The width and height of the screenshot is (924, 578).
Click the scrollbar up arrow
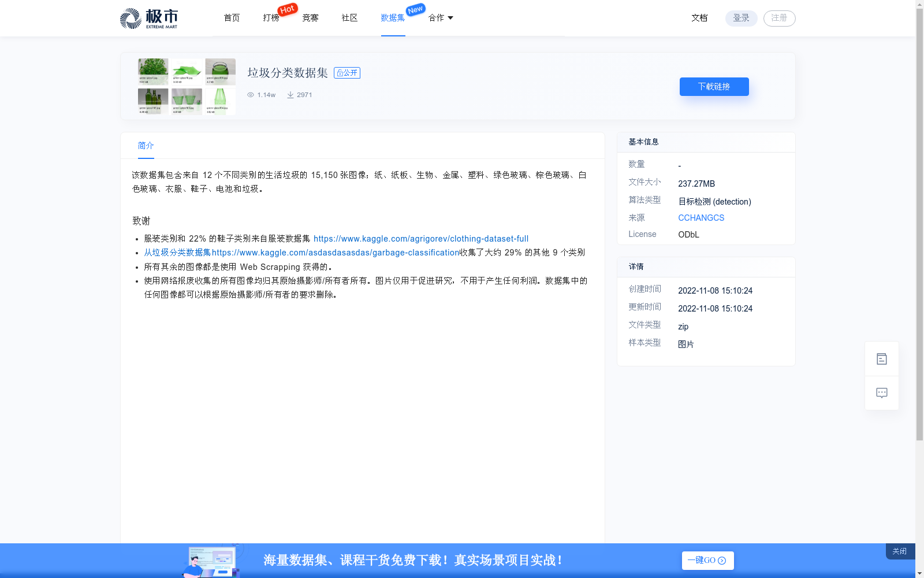(x=919, y=4)
